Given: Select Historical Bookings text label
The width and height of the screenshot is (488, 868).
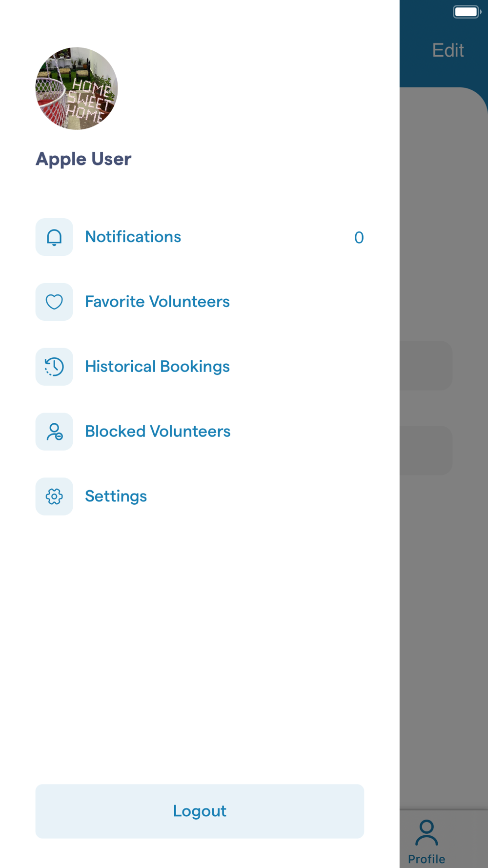Looking at the screenshot, I should (157, 367).
